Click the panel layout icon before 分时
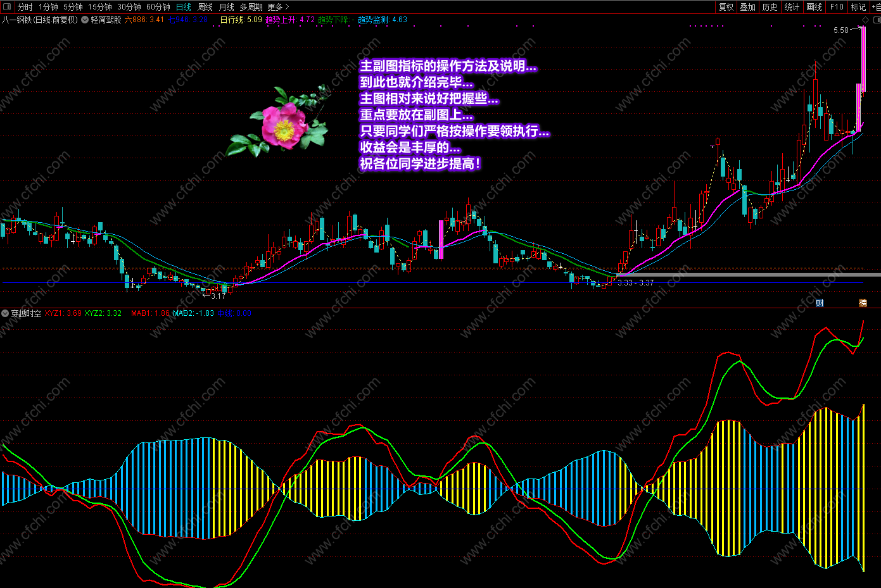The height and width of the screenshot is (588, 881). [x=8, y=7]
